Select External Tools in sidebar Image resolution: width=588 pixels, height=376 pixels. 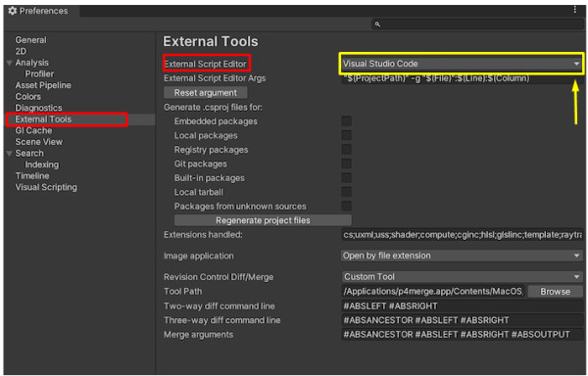[43, 119]
